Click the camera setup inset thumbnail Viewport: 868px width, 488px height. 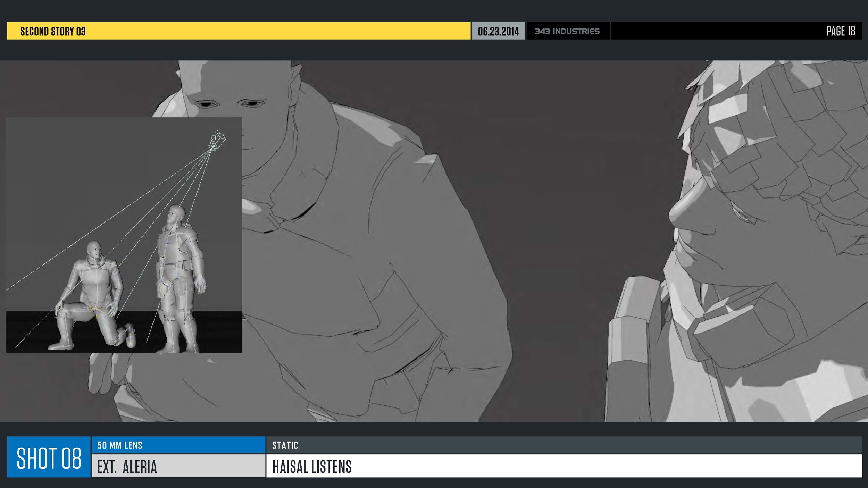pos(124,235)
